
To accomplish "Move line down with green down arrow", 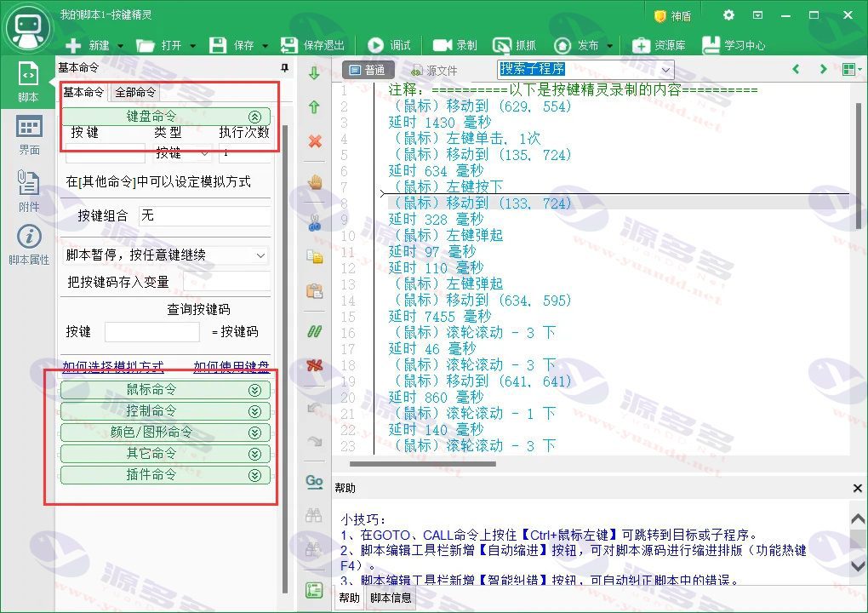I will [x=314, y=73].
